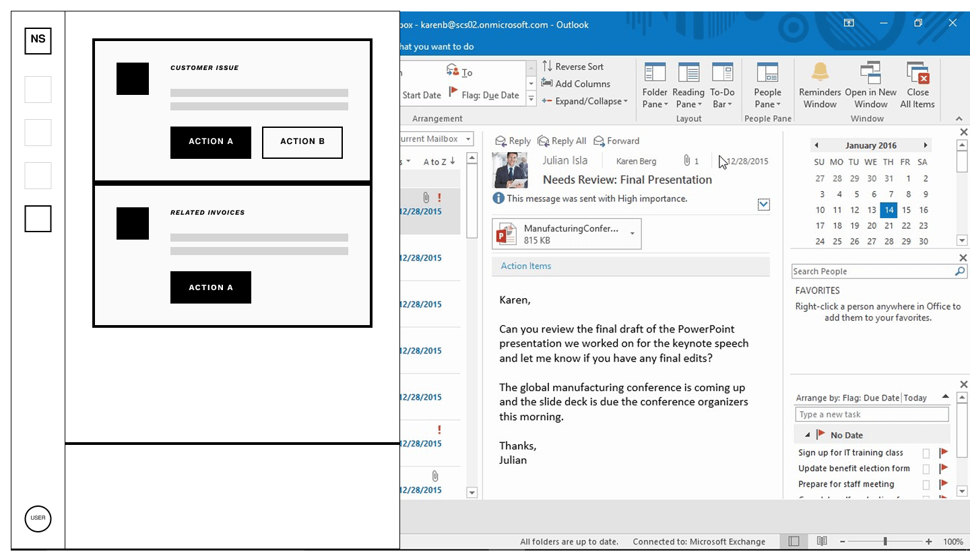This screenshot has height=560, width=970.
Task: Select January 14 in date navigator
Action: pyautogui.click(x=888, y=210)
